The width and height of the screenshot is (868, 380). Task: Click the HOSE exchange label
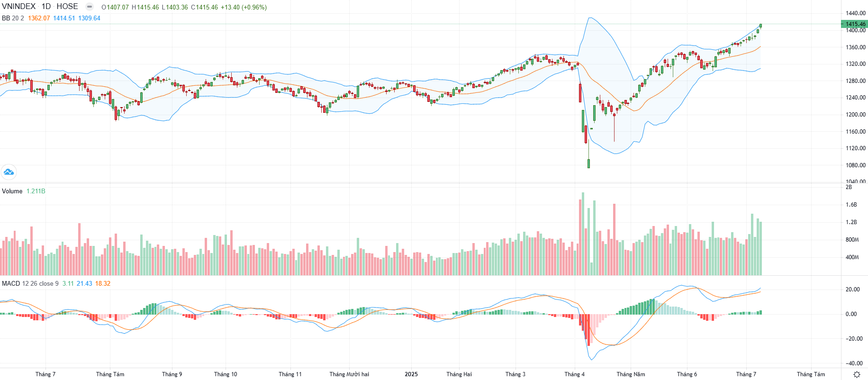67,7
